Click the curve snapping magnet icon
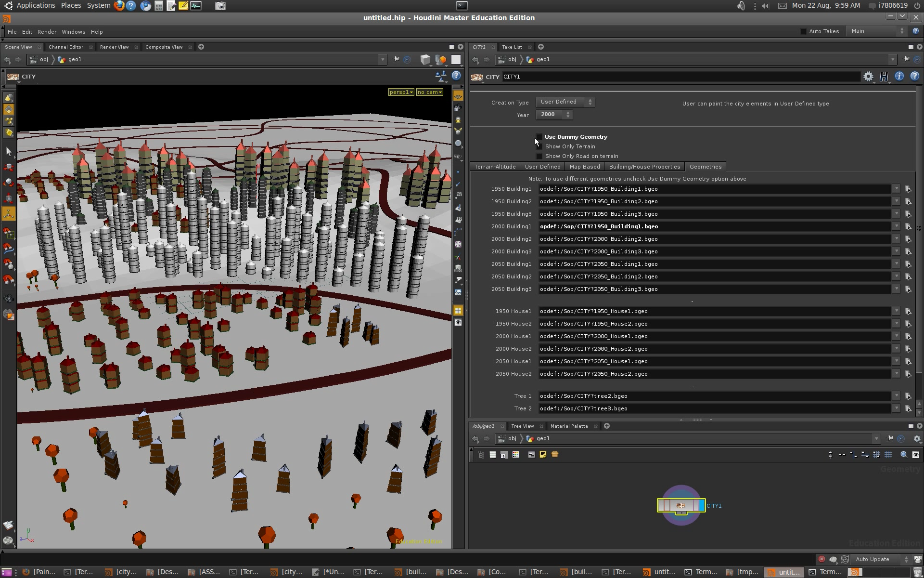 click(9, 249)
